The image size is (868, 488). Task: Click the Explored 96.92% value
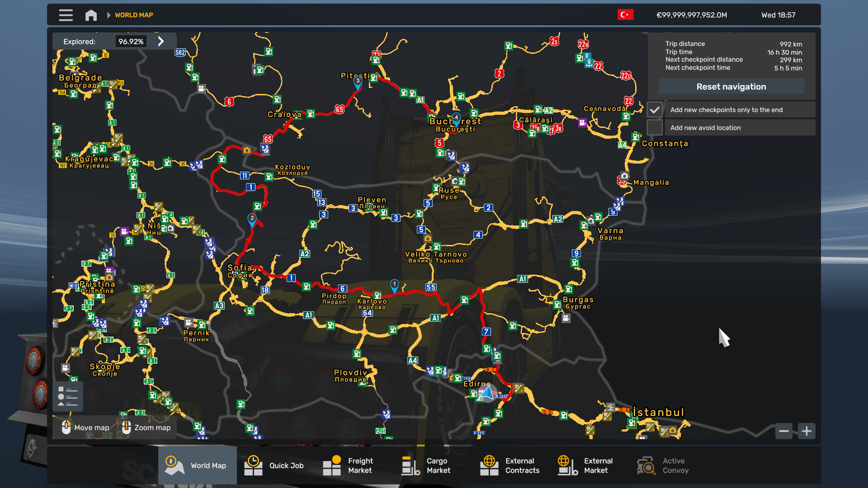pyautogui.click(x=131, y=42)
